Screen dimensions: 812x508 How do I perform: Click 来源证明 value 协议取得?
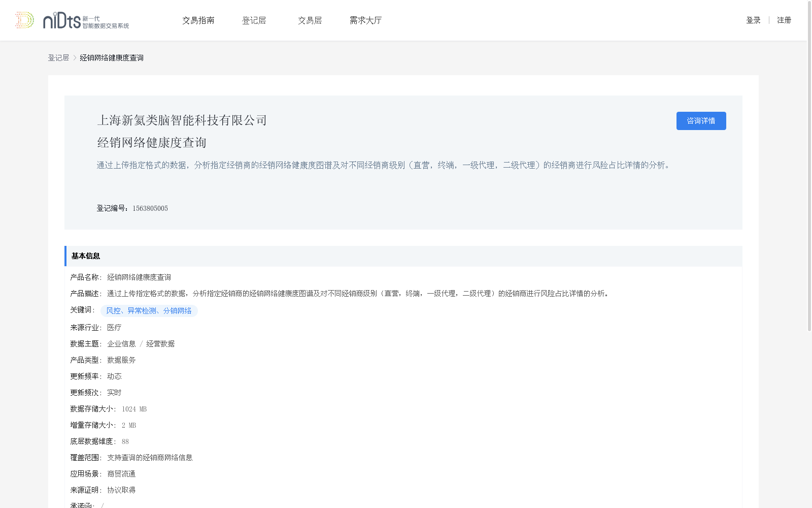[x=121, y=490]
